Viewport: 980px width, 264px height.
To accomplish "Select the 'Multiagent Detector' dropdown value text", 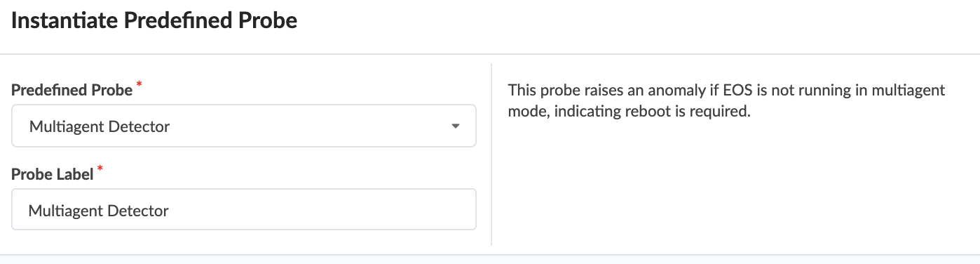I will coord(100,127).
